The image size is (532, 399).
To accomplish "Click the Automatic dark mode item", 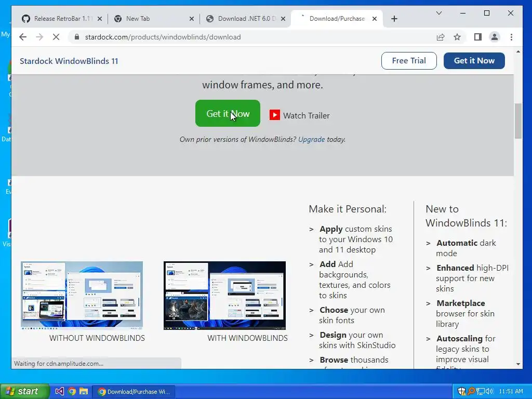I will pos(466,248).
